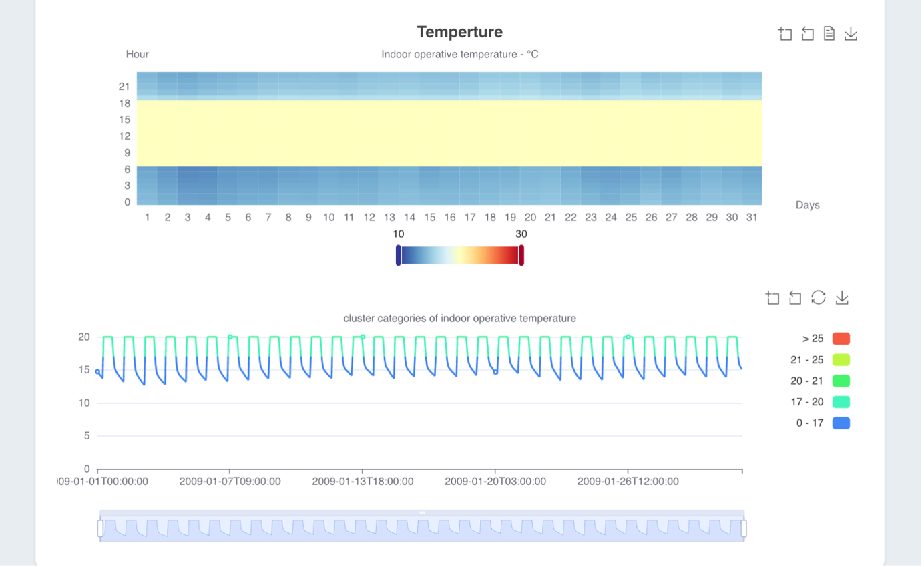The height and width of the screenshot is (567, 924).
Task: Click the color scale minimum handle at 10
Action: pyautogui.click(x=399, y=255)
